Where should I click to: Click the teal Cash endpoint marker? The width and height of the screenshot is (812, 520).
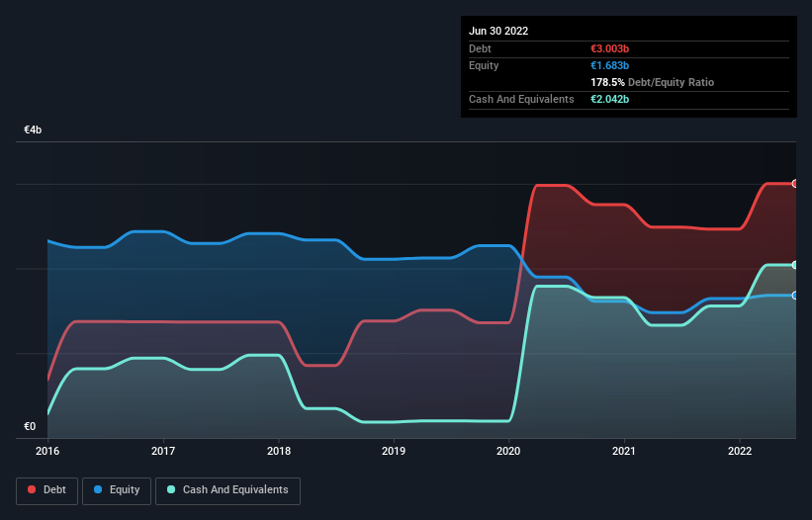tap(795, 265)
